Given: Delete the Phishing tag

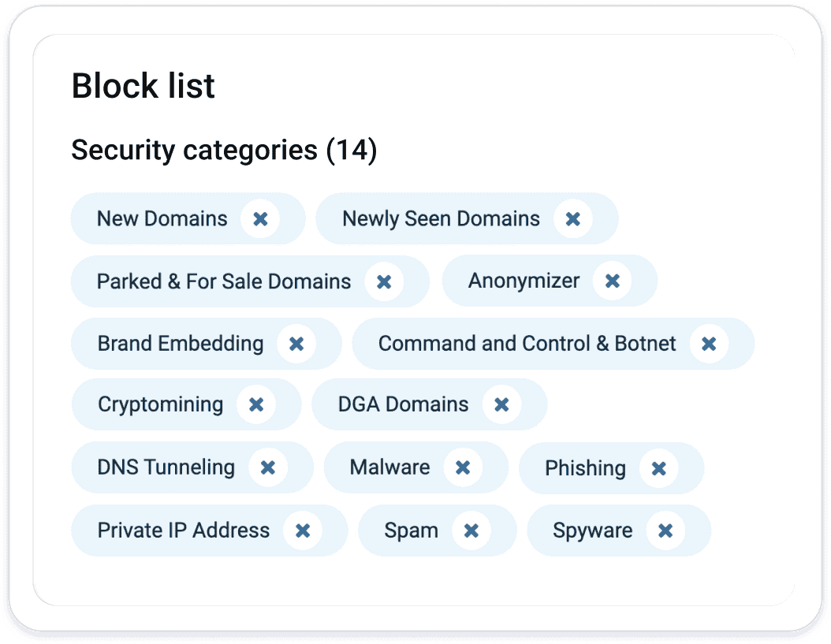Looking at the screenshot, I should (658, 468).
